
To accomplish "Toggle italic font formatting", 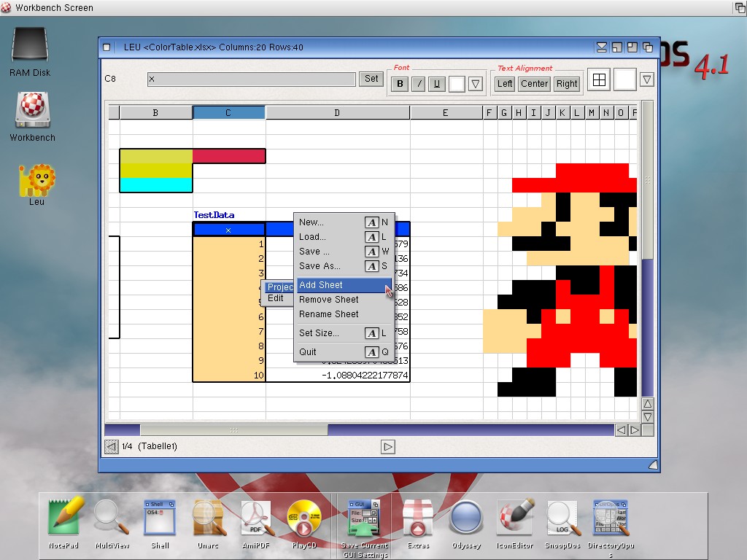I will pos(419,84).
